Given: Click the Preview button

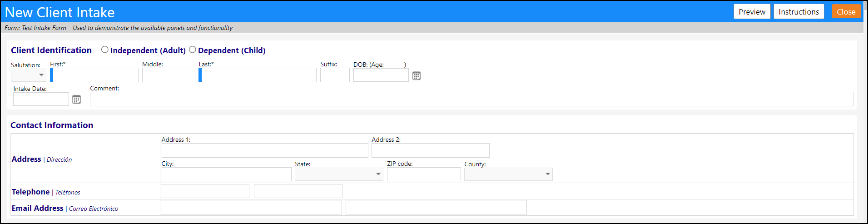Looking at the screenshot, I should click(x=752, y=12).
